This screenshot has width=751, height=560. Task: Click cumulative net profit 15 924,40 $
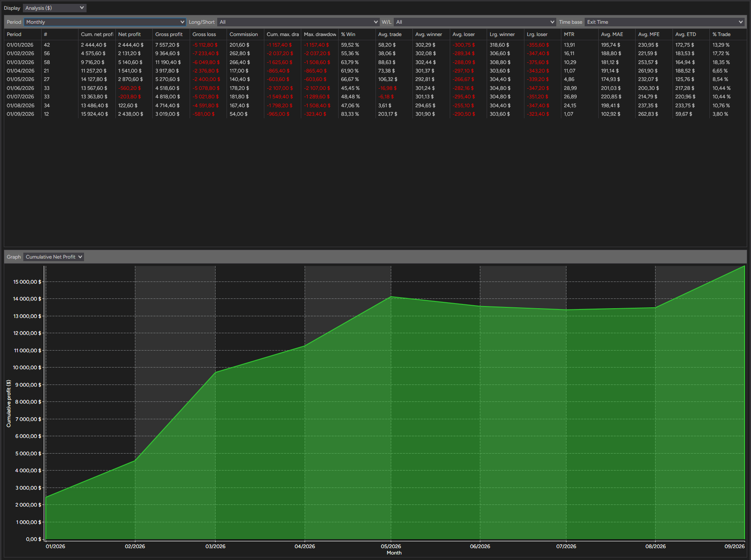(x=94, y=114)
